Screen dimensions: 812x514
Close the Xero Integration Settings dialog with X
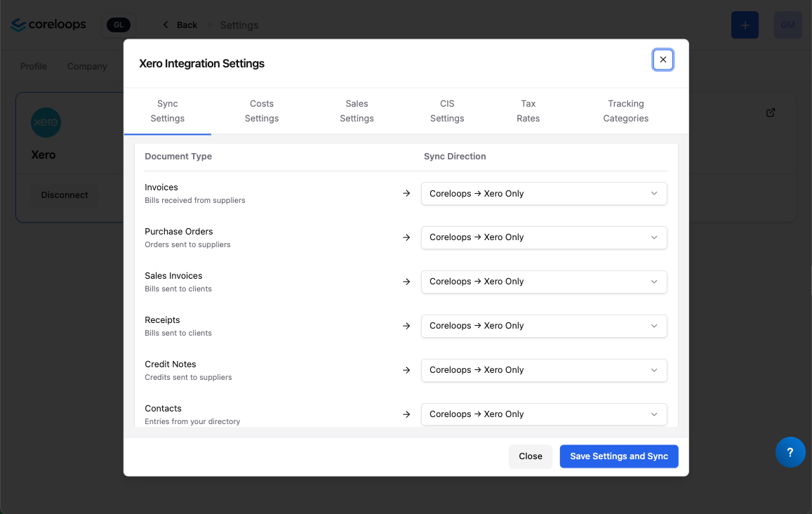pos(663,60)
